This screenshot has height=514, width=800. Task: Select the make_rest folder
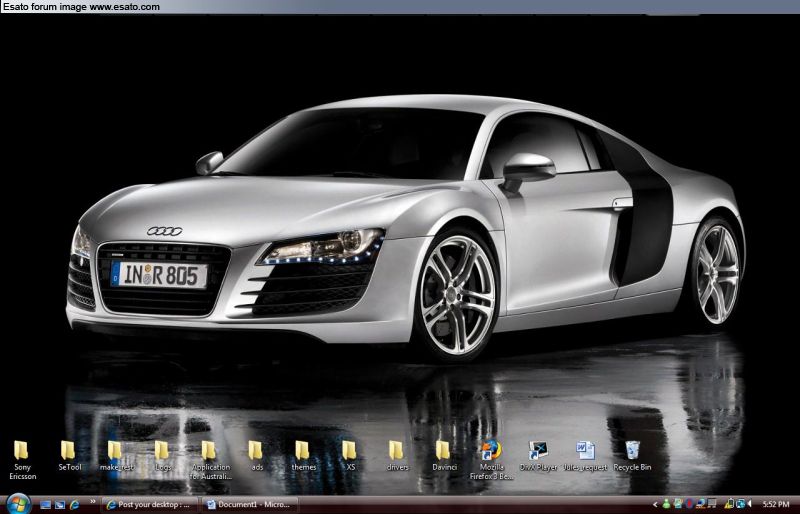pos(116,455)
